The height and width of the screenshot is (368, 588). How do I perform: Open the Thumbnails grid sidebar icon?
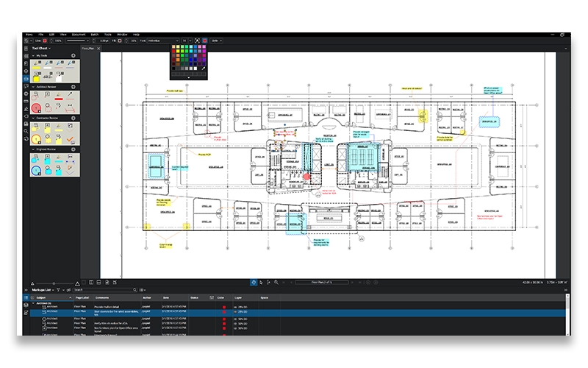[26, 56]
